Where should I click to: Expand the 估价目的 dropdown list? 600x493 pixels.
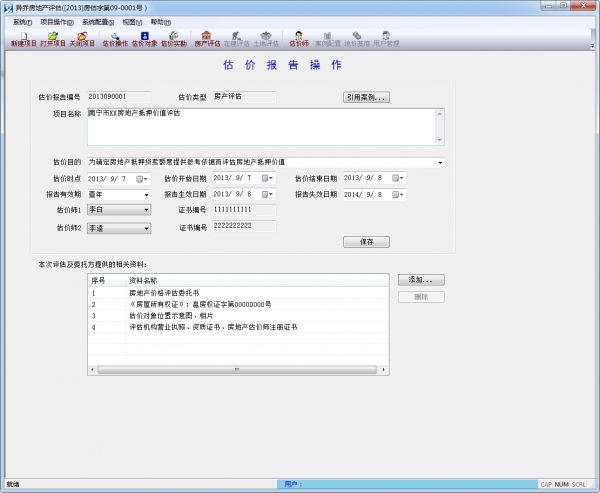click(440, 163)
